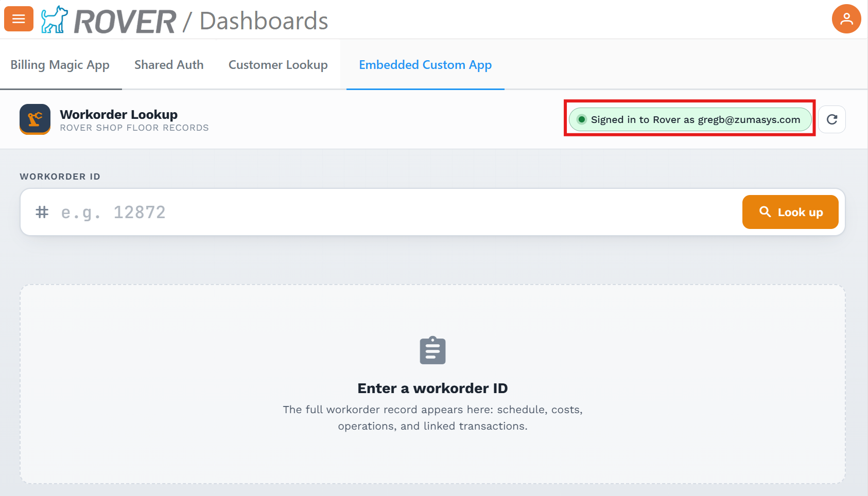Click the Rover dog logo

point(54,20)
